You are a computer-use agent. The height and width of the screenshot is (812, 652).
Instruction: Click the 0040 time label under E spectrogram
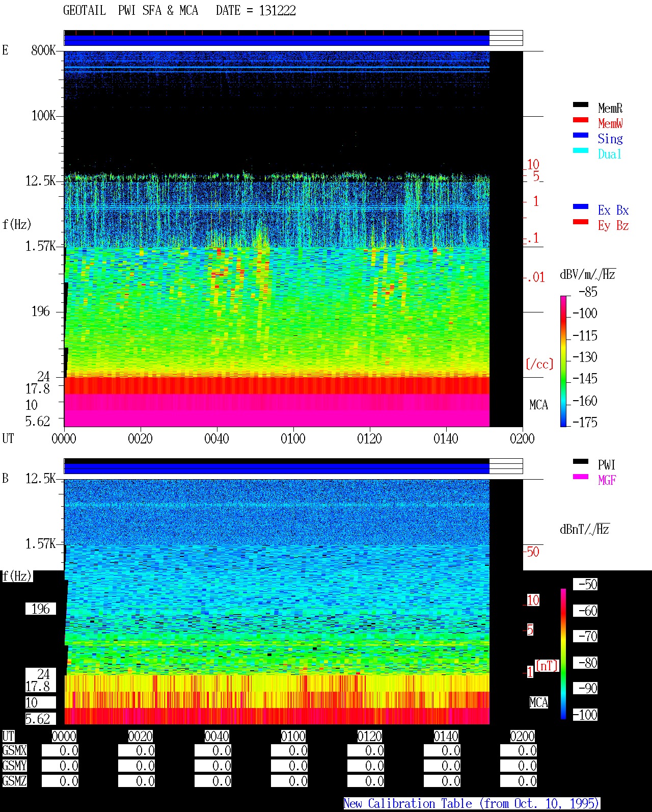point(216,438)
